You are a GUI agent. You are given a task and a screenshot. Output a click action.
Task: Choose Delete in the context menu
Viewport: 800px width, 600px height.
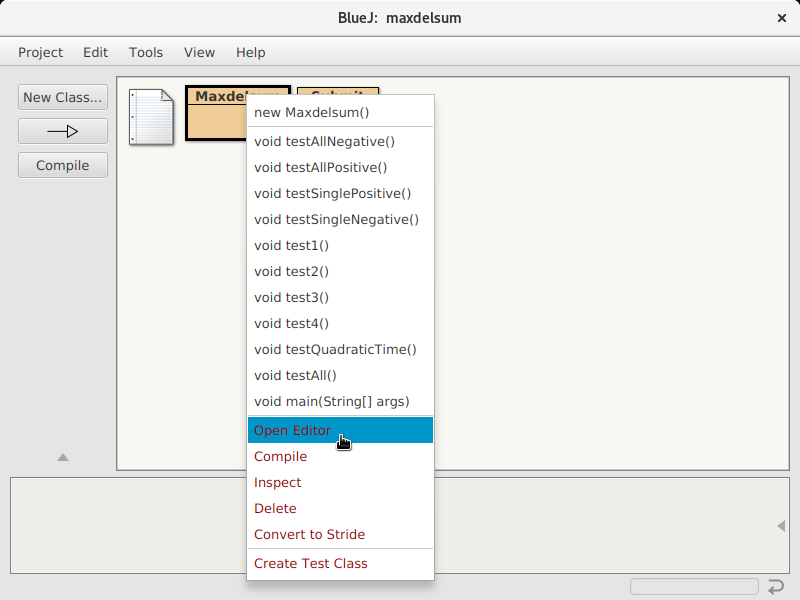(x=340, y=508)
